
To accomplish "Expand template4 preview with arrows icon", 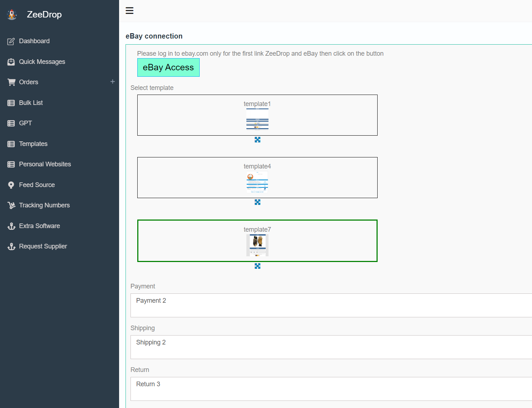I will tap(257, 202).
